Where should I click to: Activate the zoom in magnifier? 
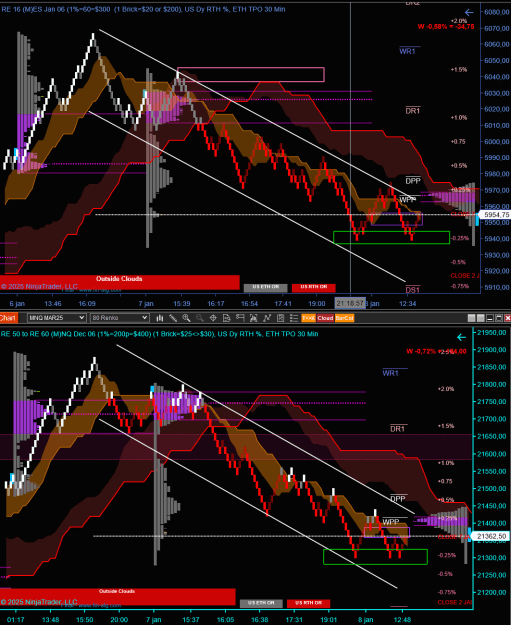tap(186, 318)
